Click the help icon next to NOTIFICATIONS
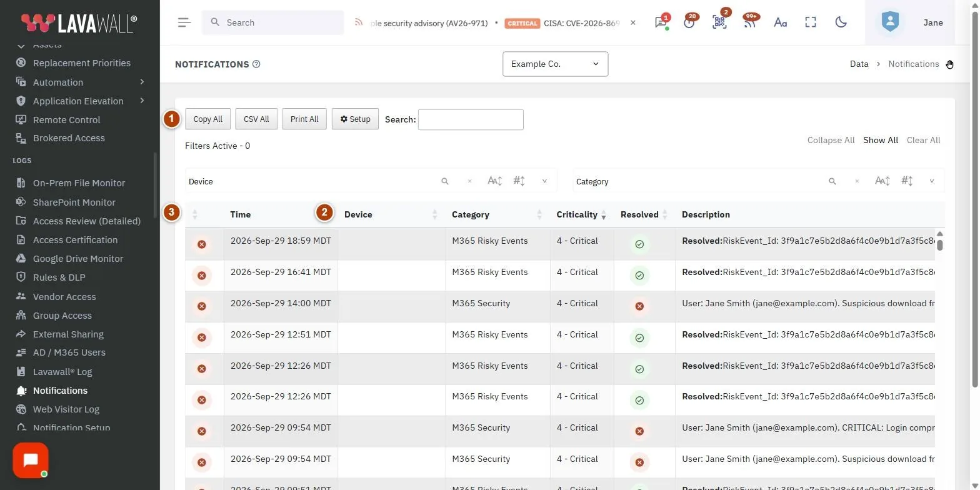980x490 pixels. 256,64
